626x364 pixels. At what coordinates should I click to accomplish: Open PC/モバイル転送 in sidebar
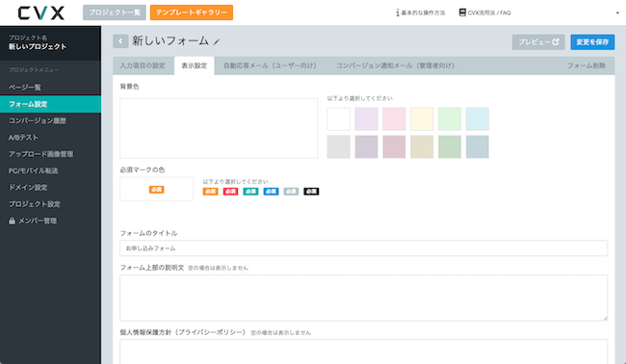[50, 170]
